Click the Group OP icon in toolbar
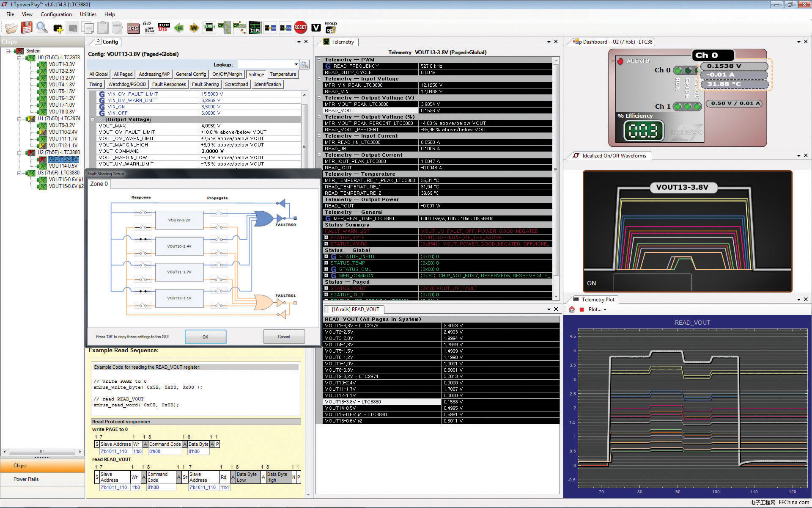Screen dimensions: 812x508 point(331,29)
